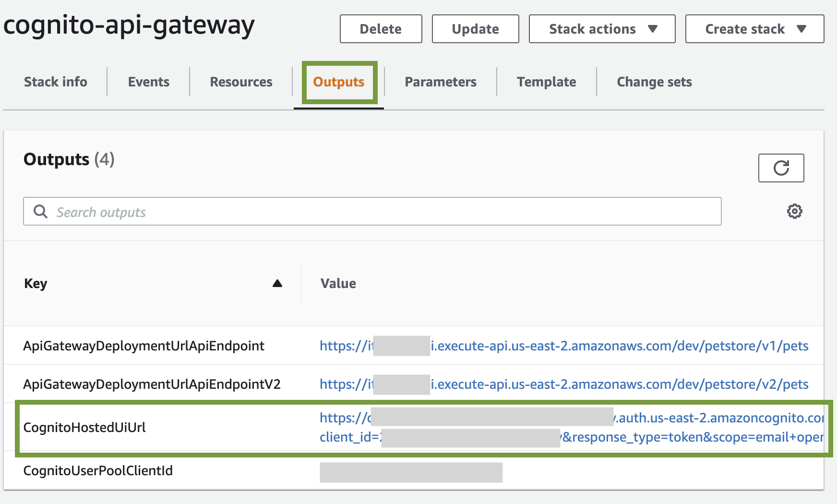This screenshot has height=504, width=837.
Task: Open the outputs preferences gear
Action: [x=795, y=211]
